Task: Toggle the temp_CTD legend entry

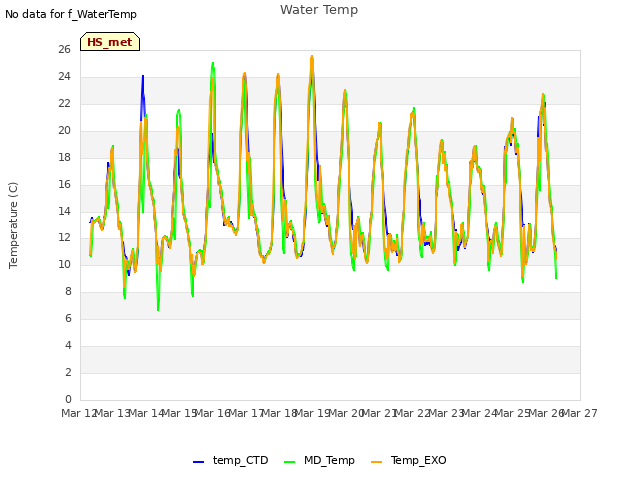Action: point(231,460)
